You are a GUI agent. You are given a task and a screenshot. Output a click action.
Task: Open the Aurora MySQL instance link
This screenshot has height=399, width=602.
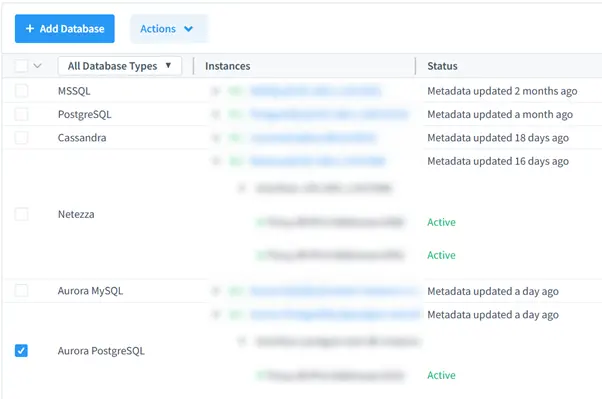pos(334,291)
